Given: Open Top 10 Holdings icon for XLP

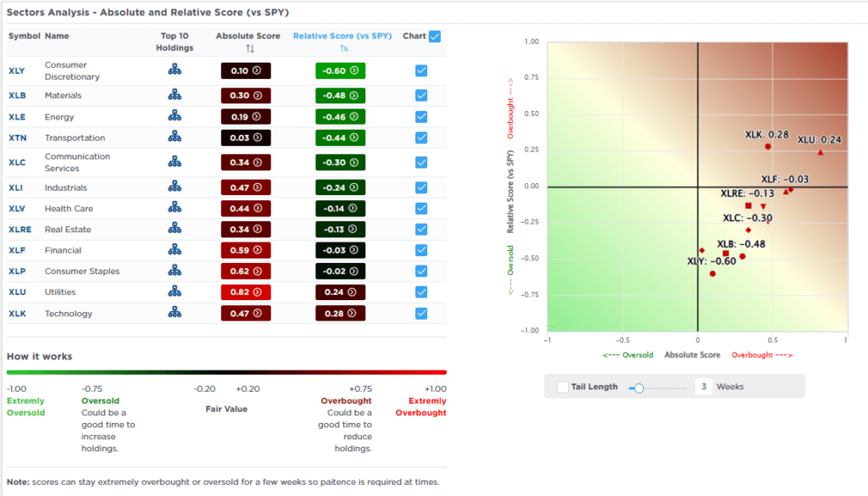Looking at the screenshot, I should pyautogui.click(x=175, y=270).
